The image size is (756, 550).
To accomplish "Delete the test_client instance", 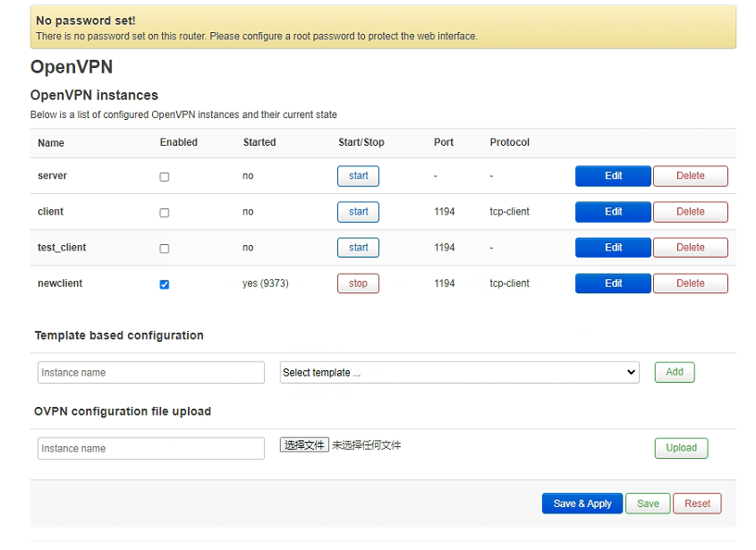I will click(x=690, y=248).
